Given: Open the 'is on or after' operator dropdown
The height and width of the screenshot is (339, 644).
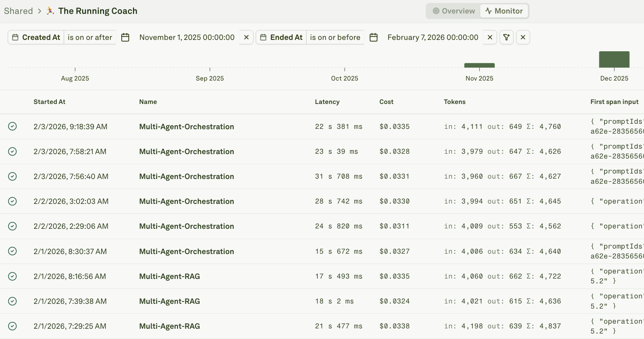Looking at the screenshot, I should (x=90, y=37).
